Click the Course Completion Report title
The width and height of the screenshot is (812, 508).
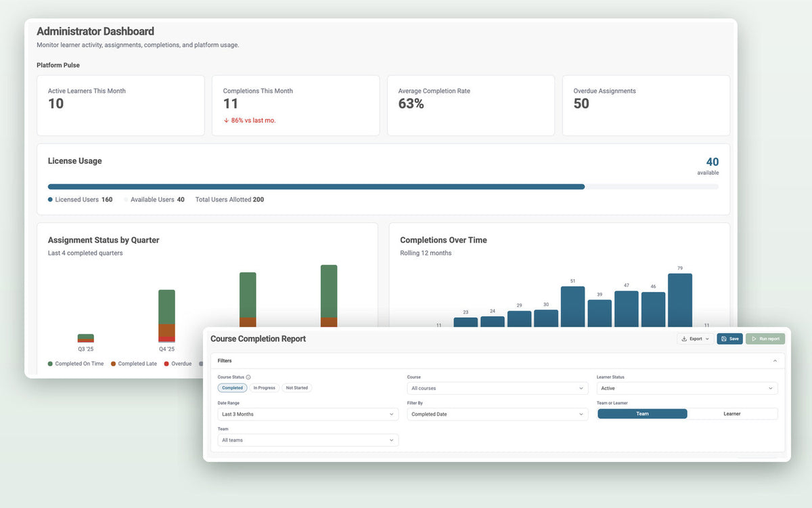[258, 339]
